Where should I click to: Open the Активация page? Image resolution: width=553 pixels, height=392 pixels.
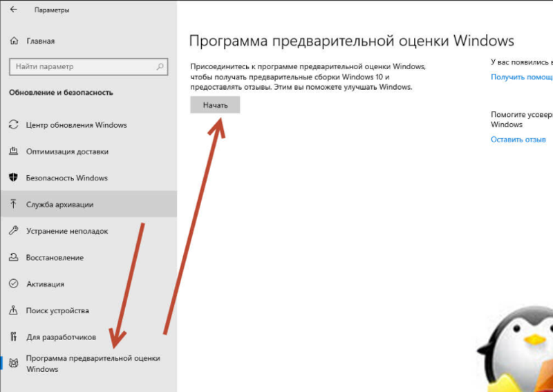(x=88, y=283)
